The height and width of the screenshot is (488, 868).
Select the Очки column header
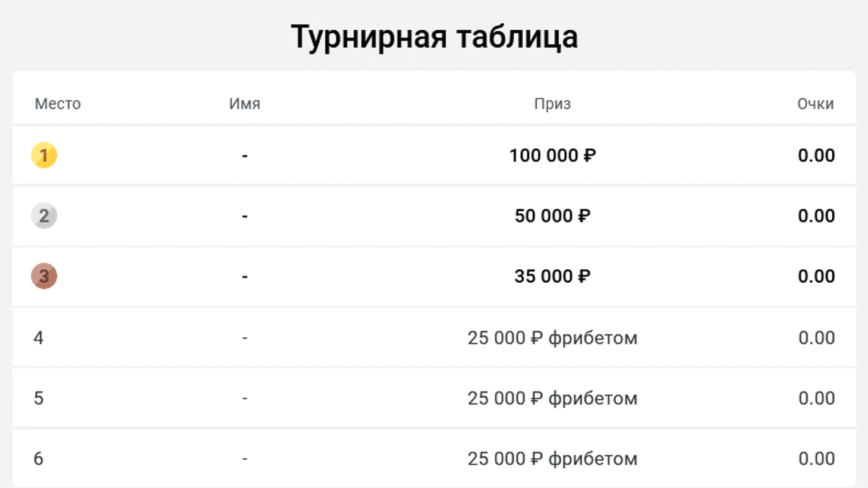(x=816, y=104)
